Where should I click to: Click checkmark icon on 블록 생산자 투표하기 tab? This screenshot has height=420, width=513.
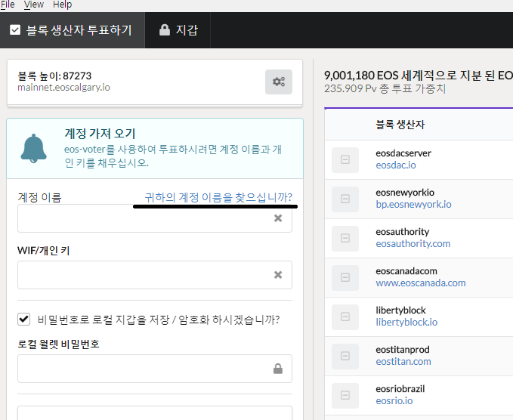click(x=15, y=29)
